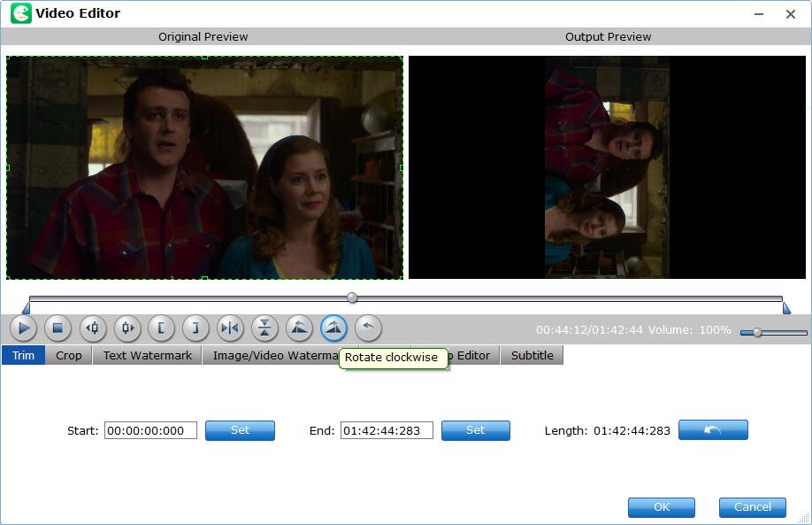Click the Video Editor app logo

(x=21, y=13)
